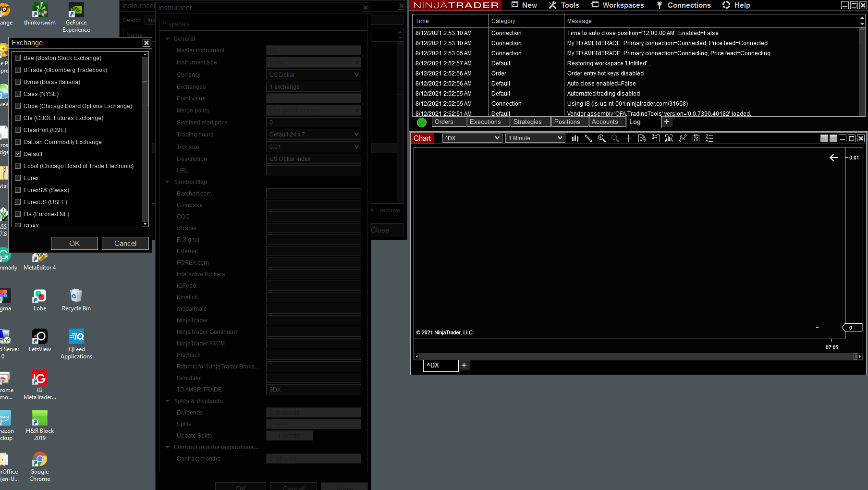Open the 1 Minute interval dropdown
The width and height of the screenshot is (868, 490).
tap(535, 138)
